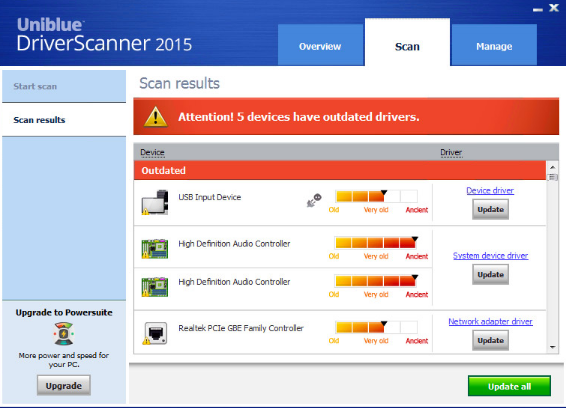
Task: Click the scroll up arrow of results list
Action: click(x=552, y=167)
